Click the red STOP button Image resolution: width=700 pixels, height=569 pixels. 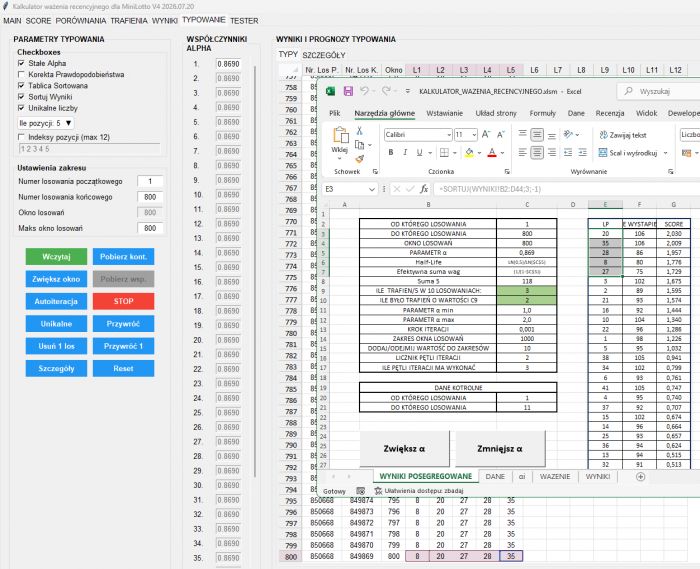[x=124, y=301]
